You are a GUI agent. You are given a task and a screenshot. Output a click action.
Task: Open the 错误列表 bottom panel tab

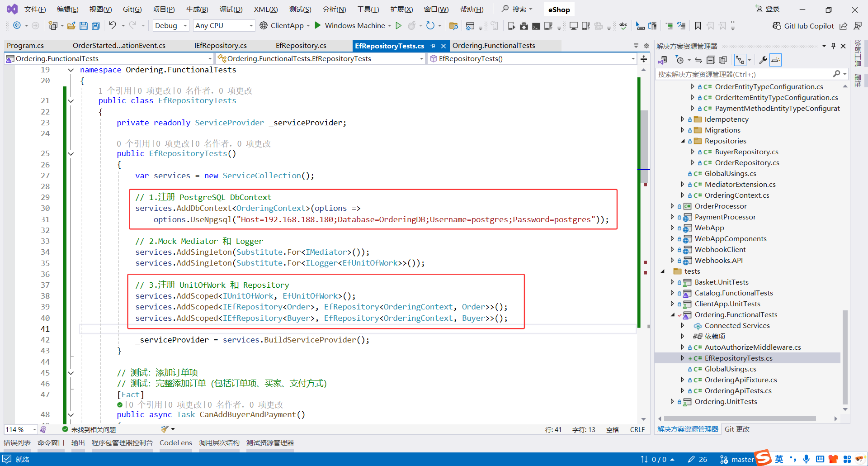click(17, 442)
